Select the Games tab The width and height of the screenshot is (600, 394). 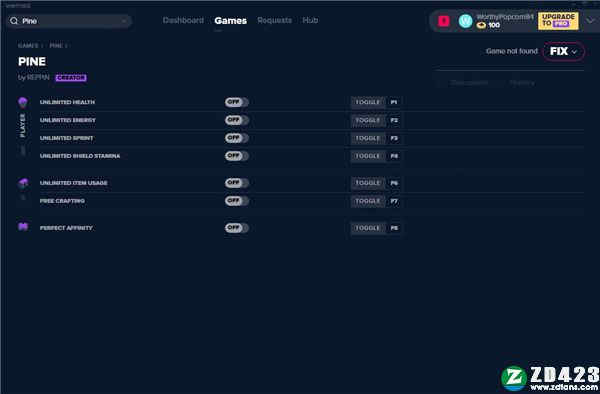pyautogui.click(x=230, y=21)
